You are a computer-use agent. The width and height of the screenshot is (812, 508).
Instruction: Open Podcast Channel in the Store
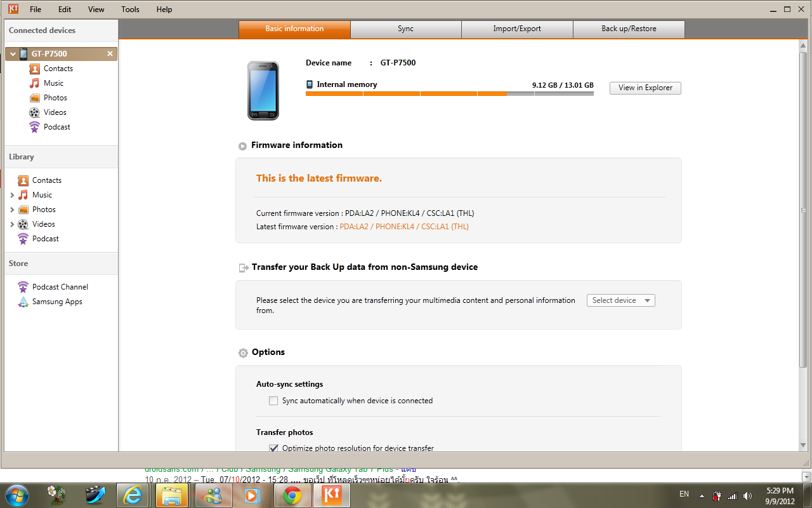coord(60,287)
